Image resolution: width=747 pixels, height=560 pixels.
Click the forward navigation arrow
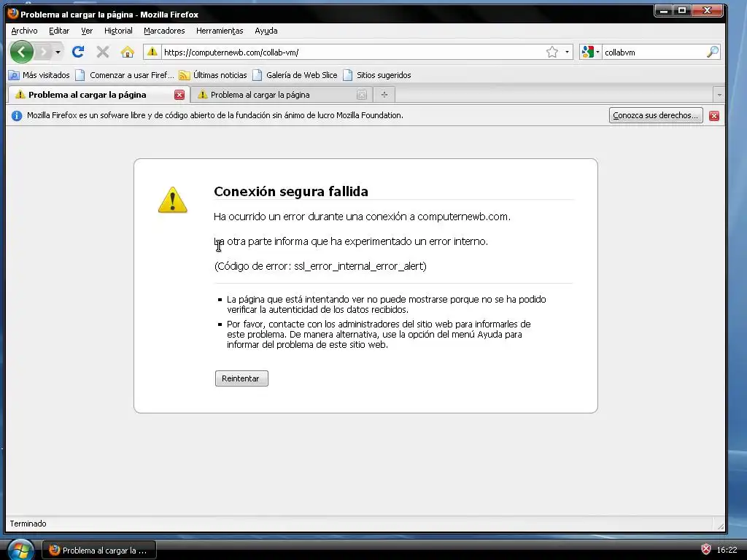[43, 52]
